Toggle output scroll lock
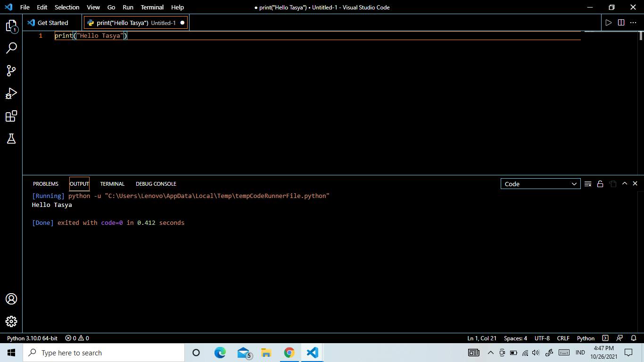This screenshot has width=644, height=362. [x=600, y=184]
